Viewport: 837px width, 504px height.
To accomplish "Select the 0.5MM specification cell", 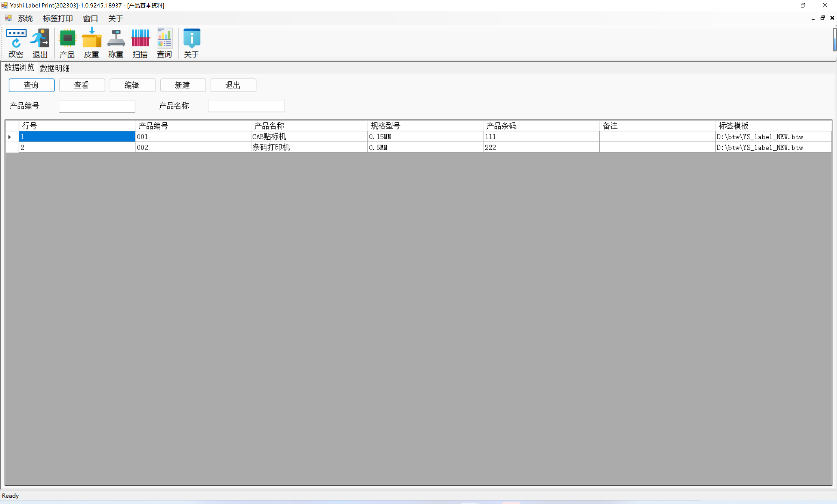I will pos(425,147).
